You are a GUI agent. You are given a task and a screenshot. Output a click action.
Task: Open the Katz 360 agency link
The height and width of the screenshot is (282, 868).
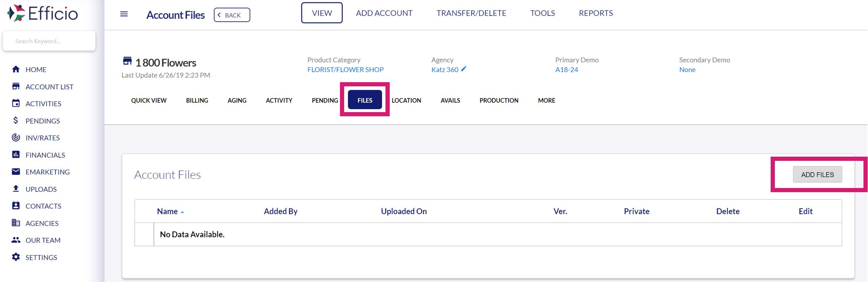445,70
